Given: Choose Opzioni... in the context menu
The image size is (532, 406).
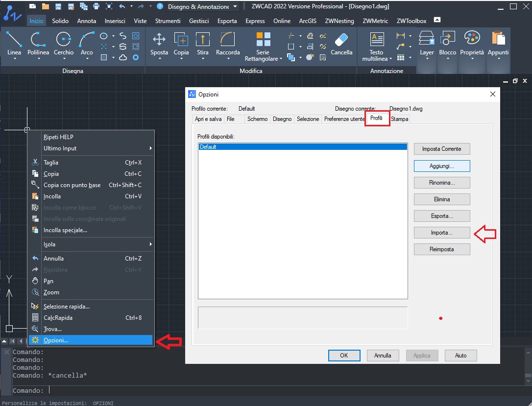Looking at the screenshot, I should tap(91, 340).
